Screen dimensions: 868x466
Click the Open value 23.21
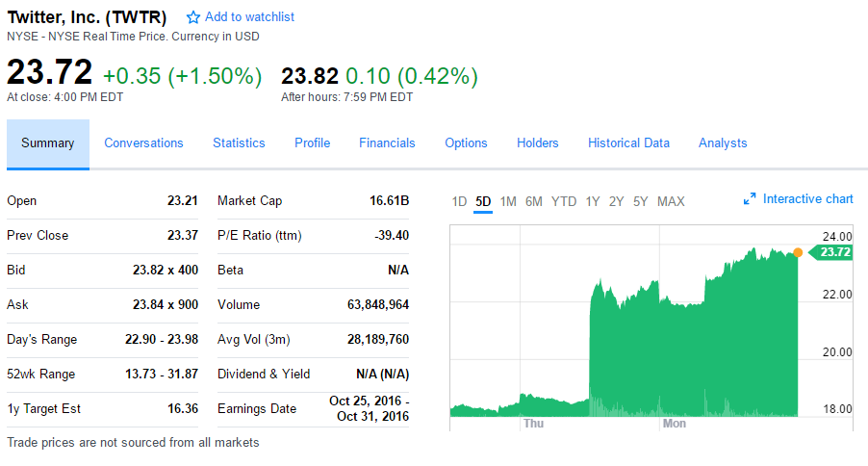(x=183, y=200)
